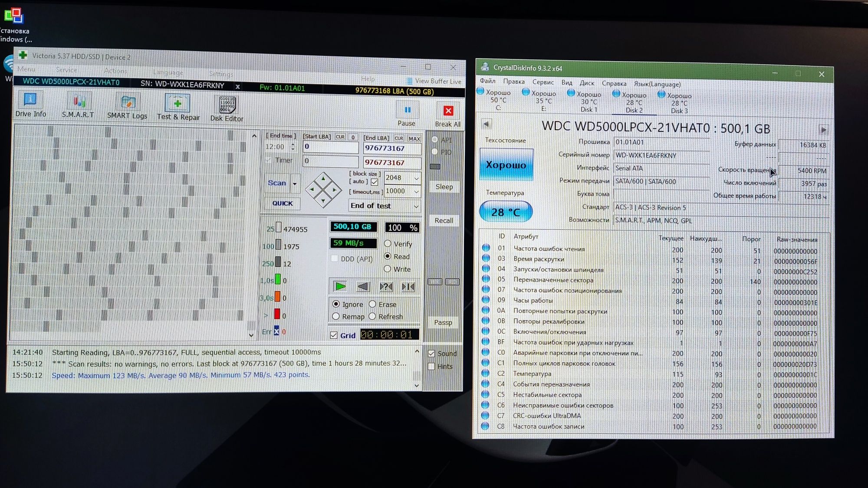
Task: Pause the scan in Victoria
Action: (x=407, y=114)
